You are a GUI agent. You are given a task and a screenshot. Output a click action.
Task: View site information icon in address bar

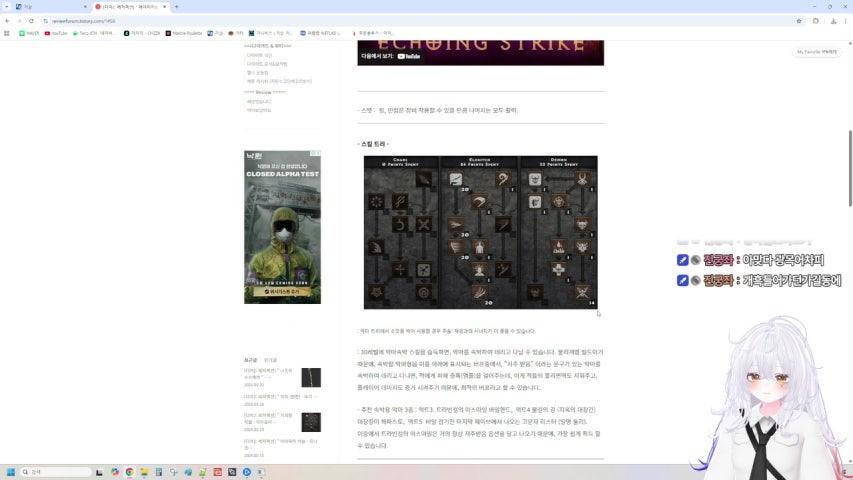[46, 21]
